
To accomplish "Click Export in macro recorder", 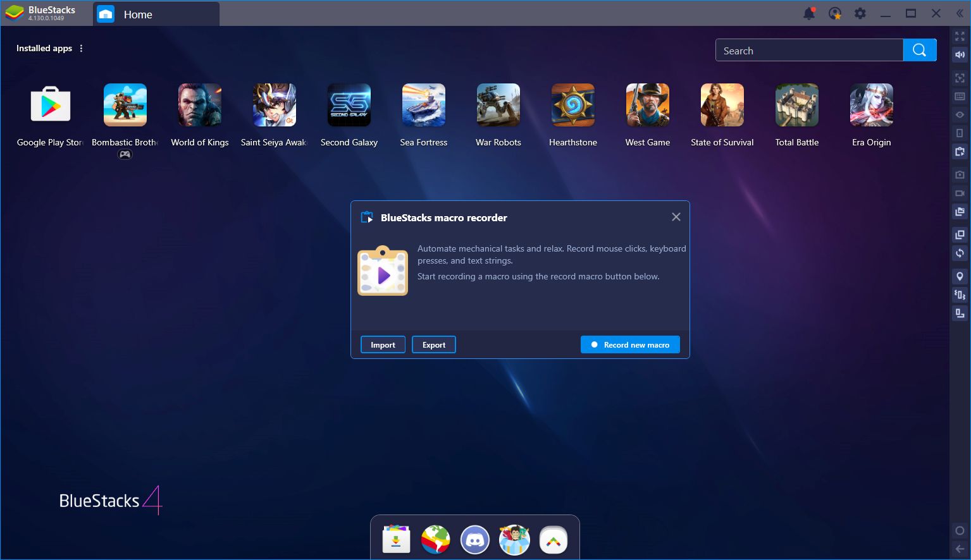I will pos(434,344).
